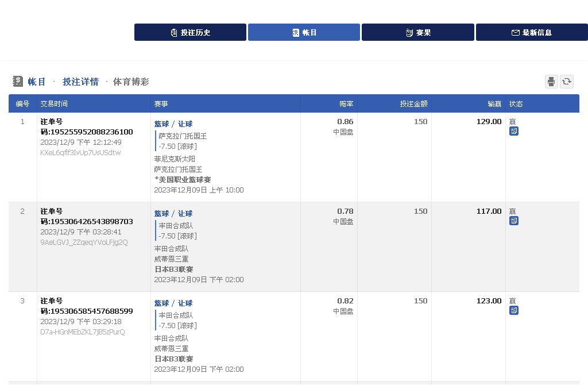Click *美国职业篮球赛 league name
The image size is (588, 385).
183,180
